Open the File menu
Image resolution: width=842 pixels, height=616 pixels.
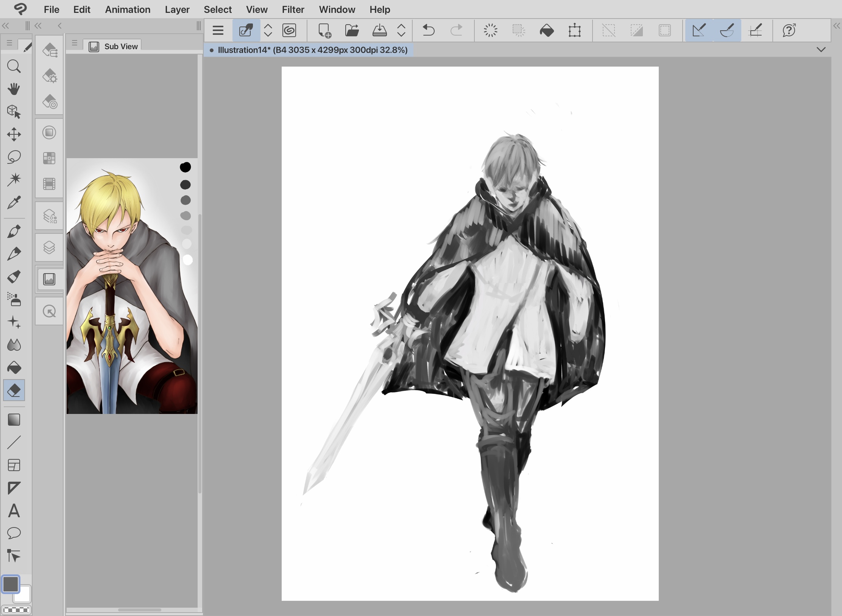coord(51,9)
